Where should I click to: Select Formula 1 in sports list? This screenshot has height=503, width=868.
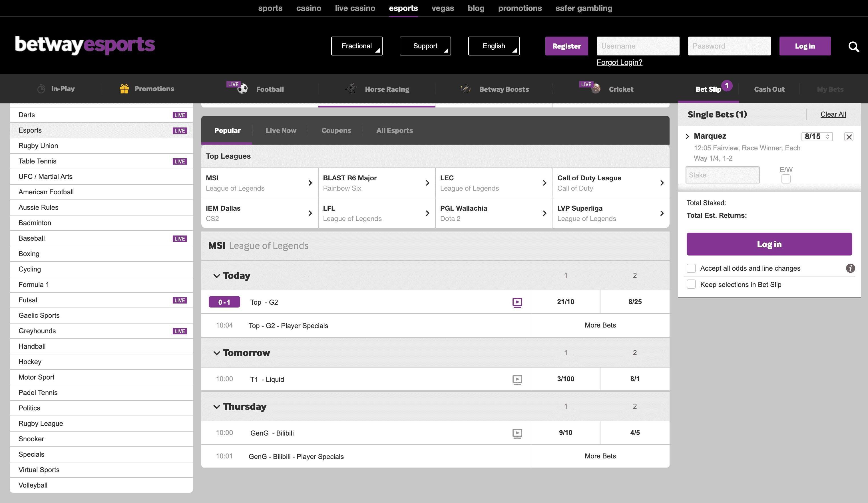[101, 285]
